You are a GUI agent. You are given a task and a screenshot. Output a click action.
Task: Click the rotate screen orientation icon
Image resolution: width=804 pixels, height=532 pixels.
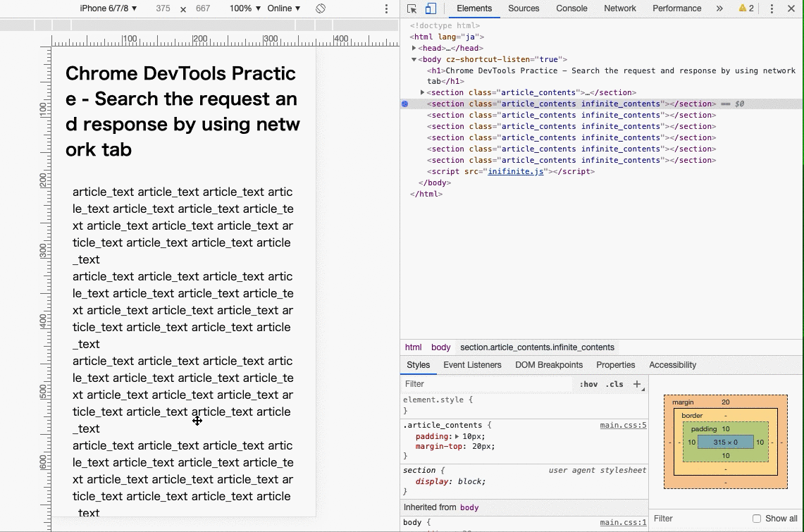pos(320,8)
